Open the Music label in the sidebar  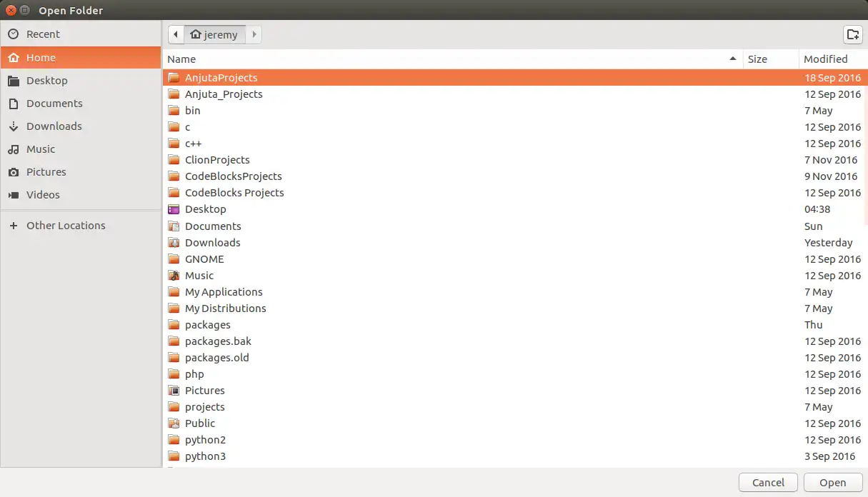point(41,149)
